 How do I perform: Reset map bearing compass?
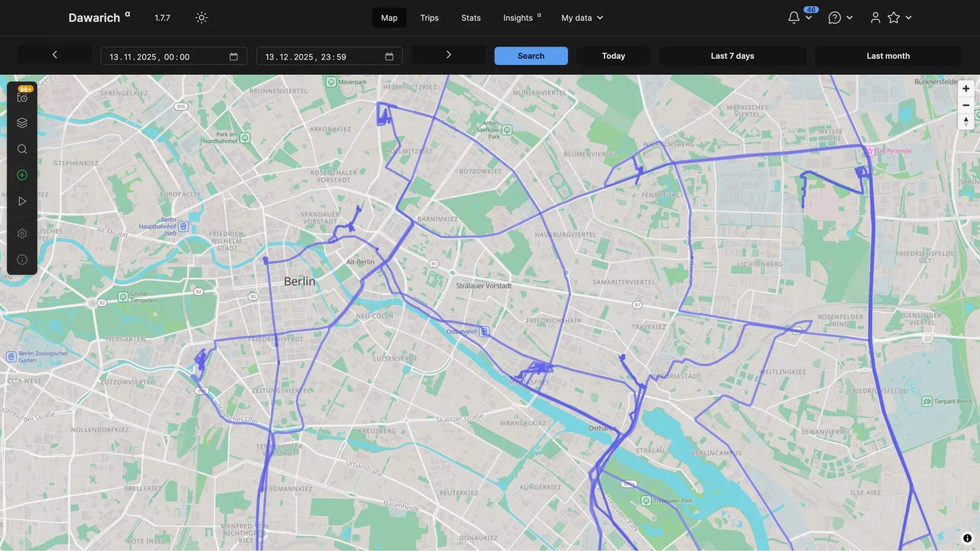pos(966,122)
